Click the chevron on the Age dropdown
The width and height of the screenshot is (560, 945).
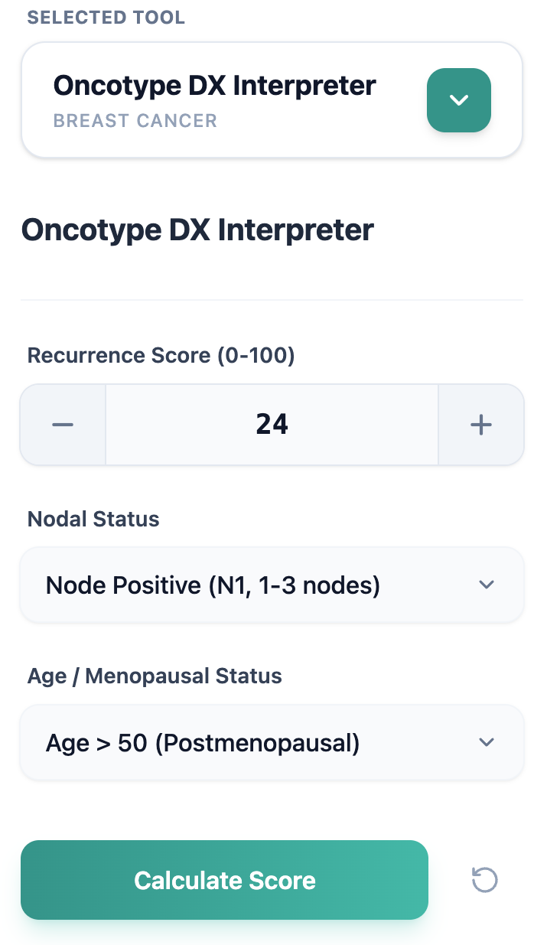(487, 742)
